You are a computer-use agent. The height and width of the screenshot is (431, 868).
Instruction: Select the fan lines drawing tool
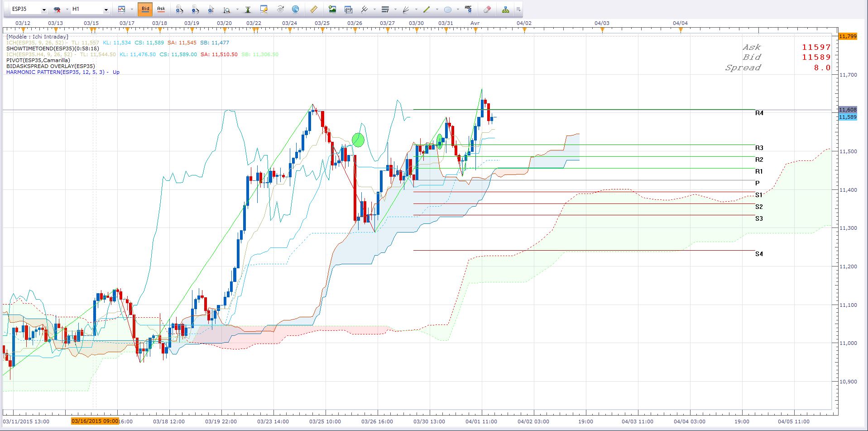(406, 9)
